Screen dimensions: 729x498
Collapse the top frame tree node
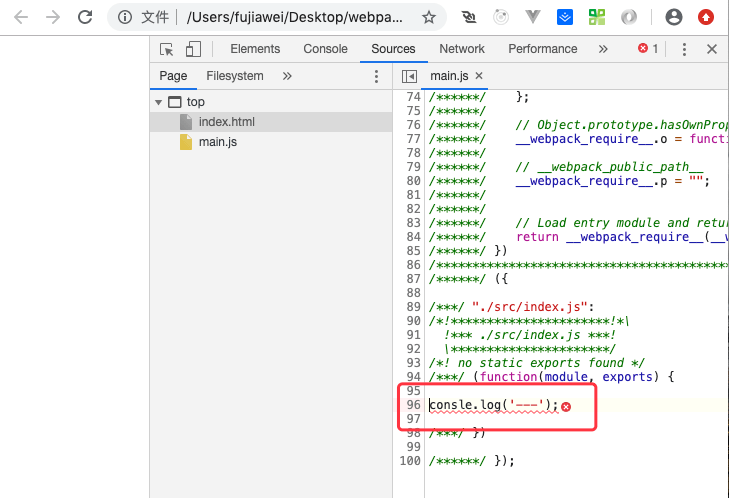tap(158, 102)
